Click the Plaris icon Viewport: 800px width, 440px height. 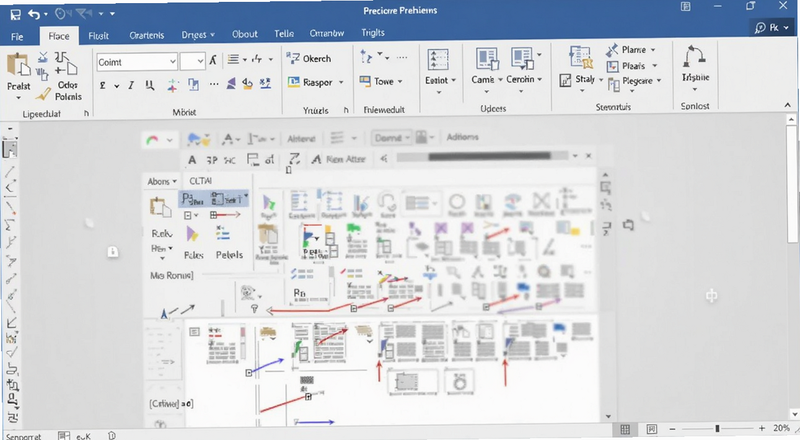click(612, 66)
